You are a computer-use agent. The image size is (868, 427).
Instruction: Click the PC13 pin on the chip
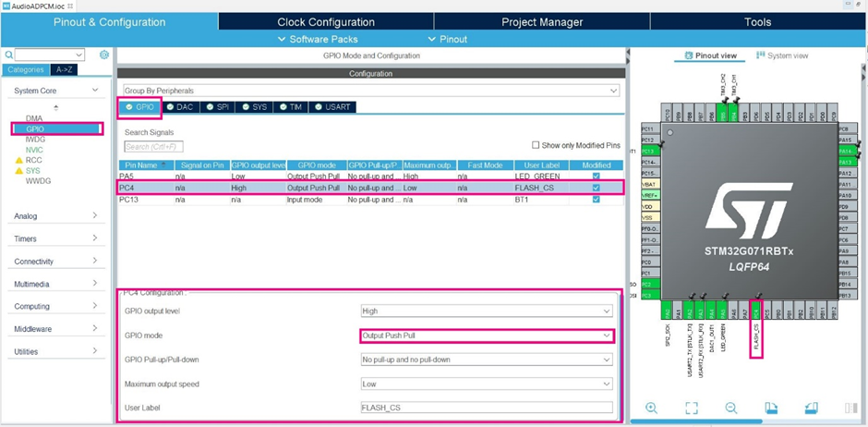click(650, 152)
